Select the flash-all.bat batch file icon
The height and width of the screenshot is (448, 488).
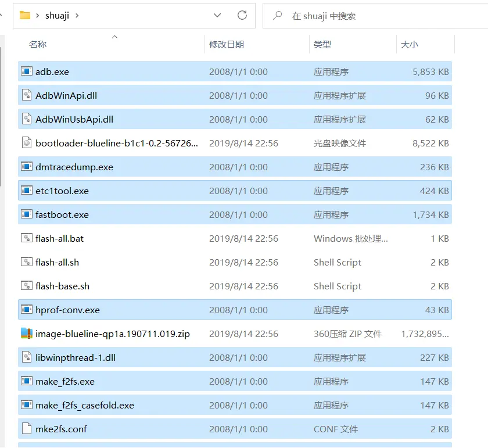[27, 238]
